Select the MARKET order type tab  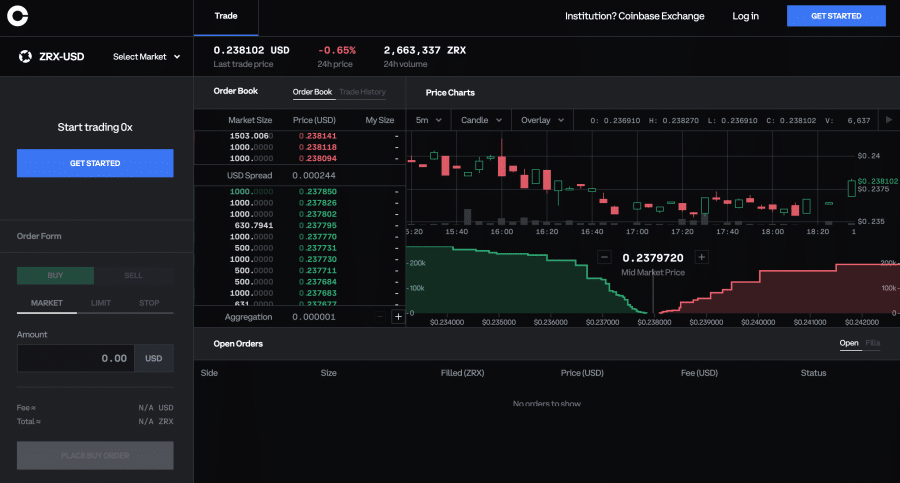pyautogui.click(x=46, y=303)
